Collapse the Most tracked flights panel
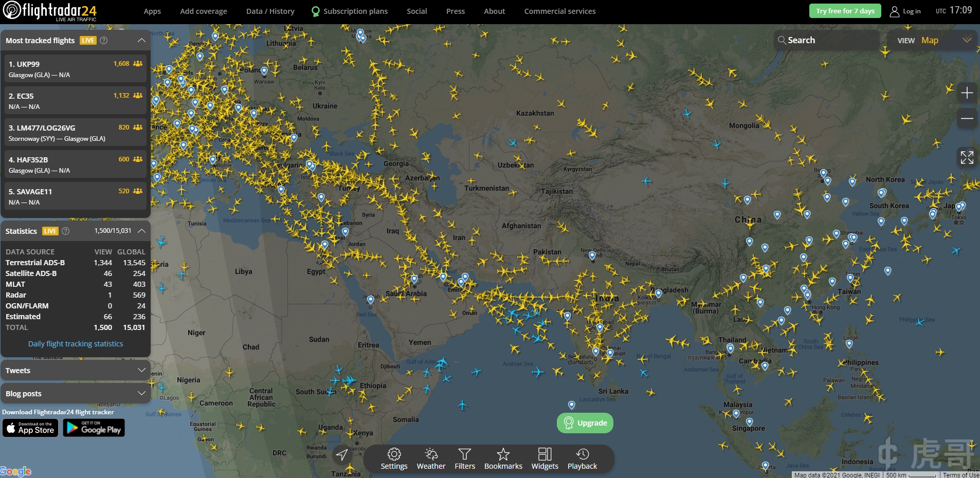Image resolution: width=980 pixels, height=478 pixels. (141, 41)
